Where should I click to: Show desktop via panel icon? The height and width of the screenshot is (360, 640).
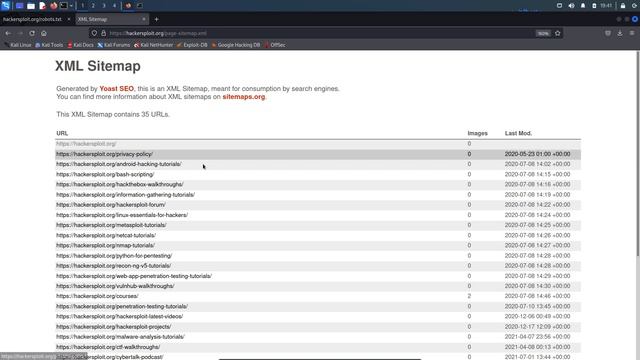point(19,6)
